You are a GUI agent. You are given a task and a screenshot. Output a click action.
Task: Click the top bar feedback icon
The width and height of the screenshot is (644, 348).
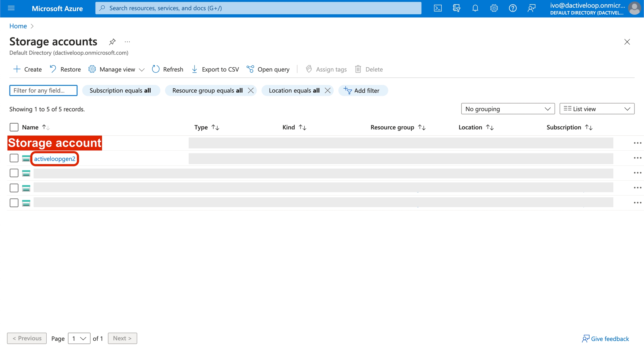pos(531,8)
